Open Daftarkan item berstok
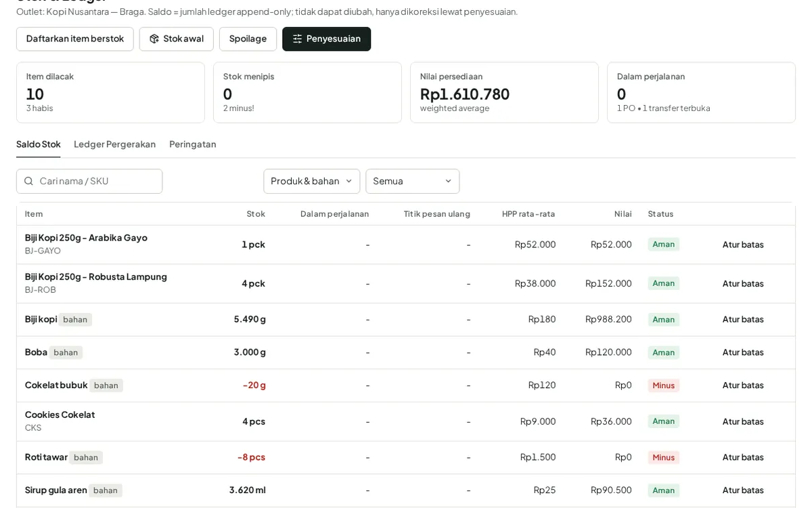 pos(75,39)
